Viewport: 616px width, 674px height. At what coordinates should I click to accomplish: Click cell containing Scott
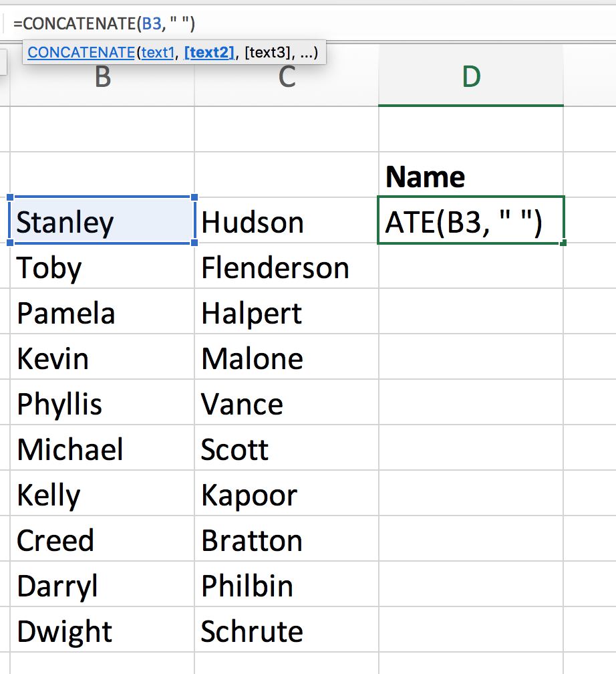(287, 449)
